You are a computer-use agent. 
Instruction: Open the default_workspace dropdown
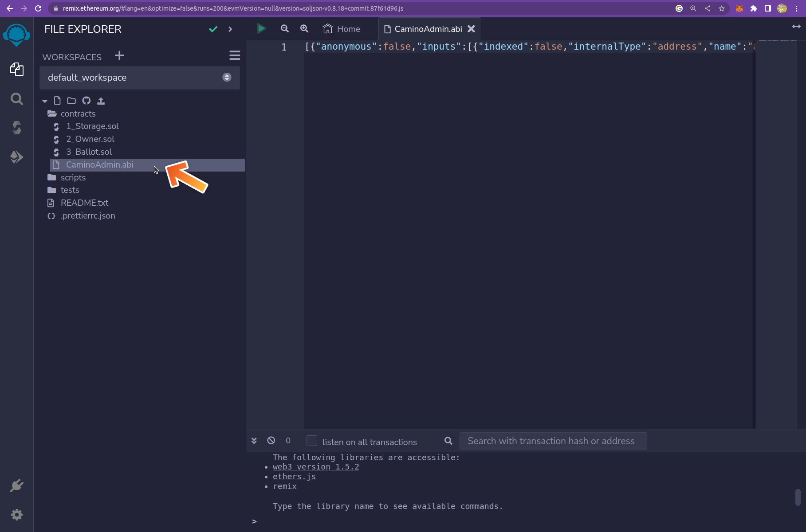(x=139, y=78)
